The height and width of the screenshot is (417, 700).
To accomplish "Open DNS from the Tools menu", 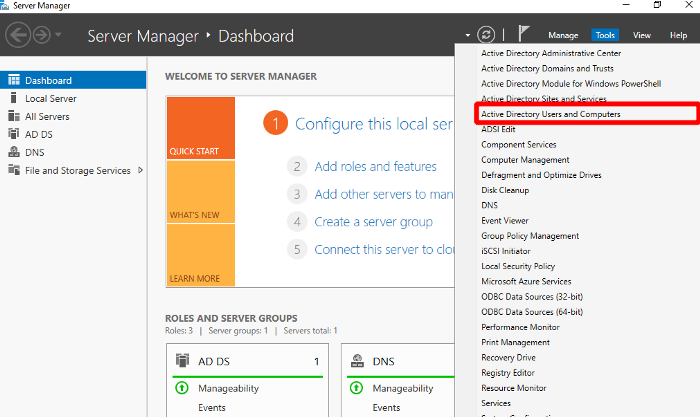I will (489, 205).
